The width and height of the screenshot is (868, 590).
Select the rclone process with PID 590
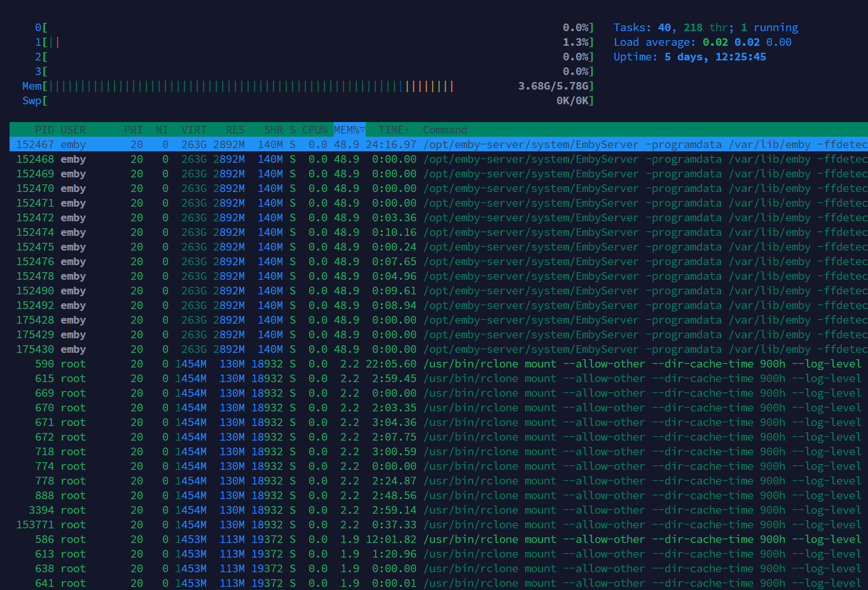click(439, 364)
